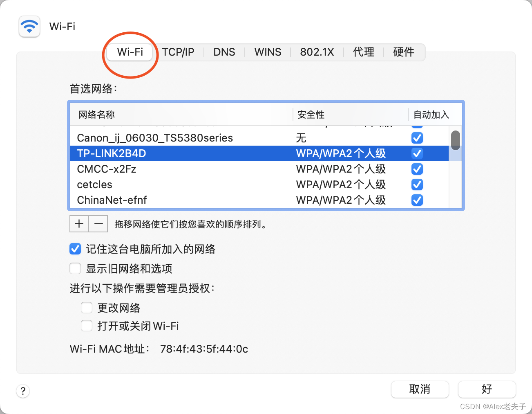Uncheck 记住这台电脑所加入的网络

click(75, 249)
